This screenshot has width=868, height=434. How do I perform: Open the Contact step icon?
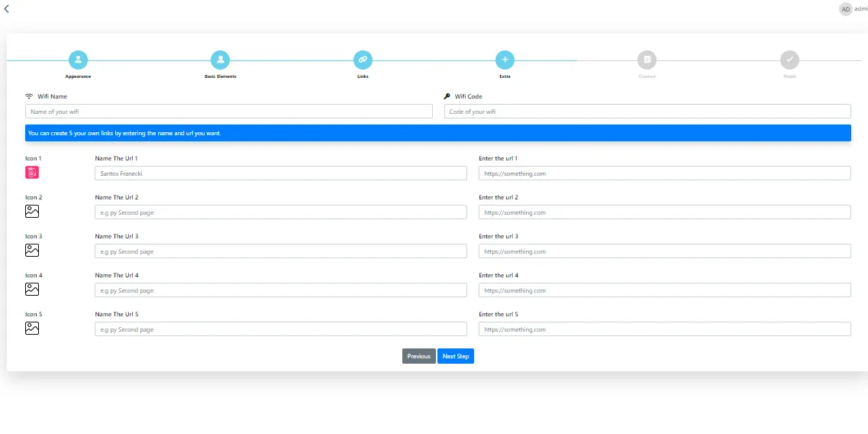click(647, 60)
